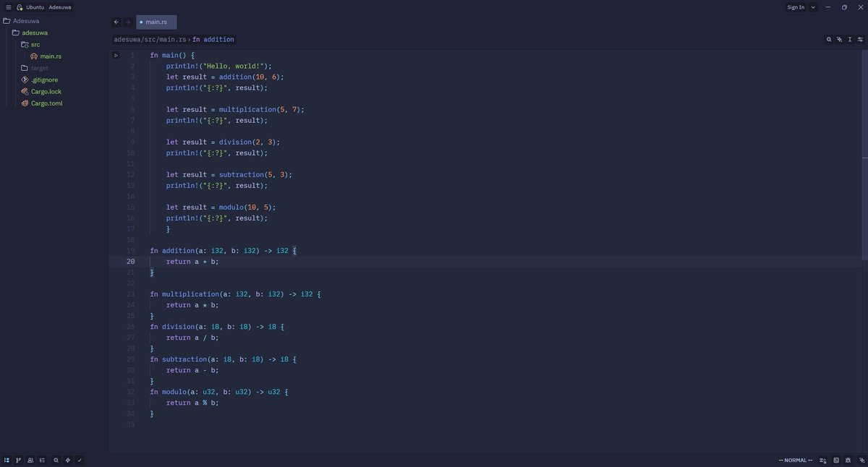Click the editor vertical scrollbar thumb
Image resolution: width=868 pixels, height=467 pixels.
865,155
